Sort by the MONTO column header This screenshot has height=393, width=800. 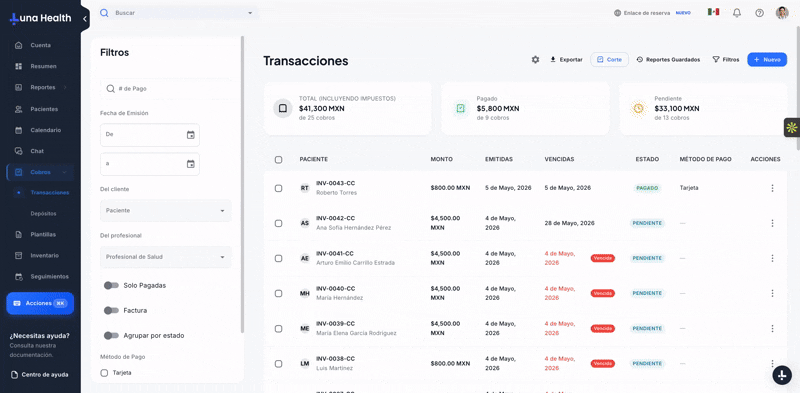pyautogui.click(x=441, y=160)
